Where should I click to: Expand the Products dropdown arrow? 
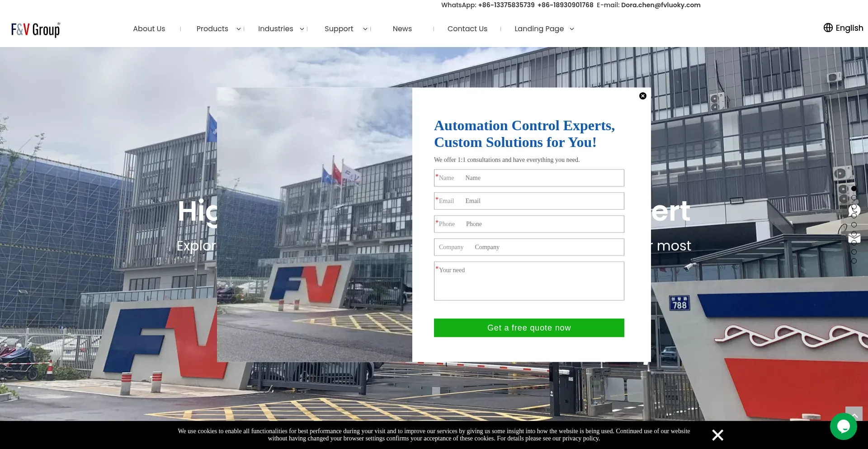click(x=239, y=29)
